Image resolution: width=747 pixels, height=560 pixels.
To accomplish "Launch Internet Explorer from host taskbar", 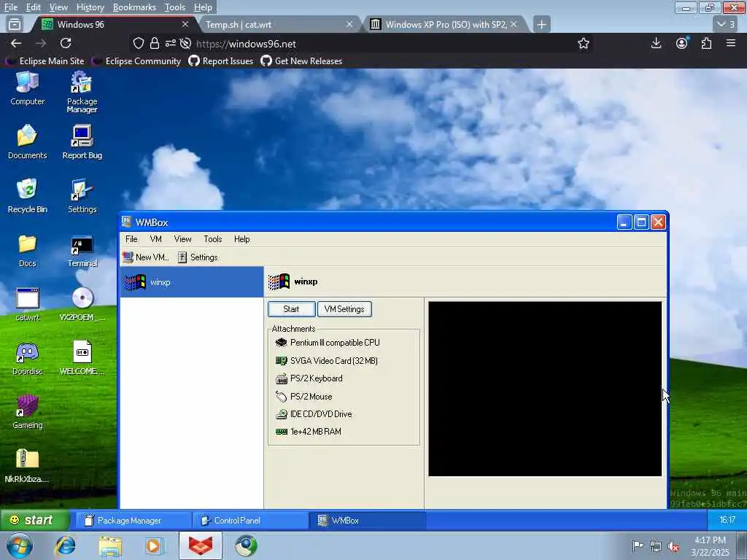I will tap(65, 545).
